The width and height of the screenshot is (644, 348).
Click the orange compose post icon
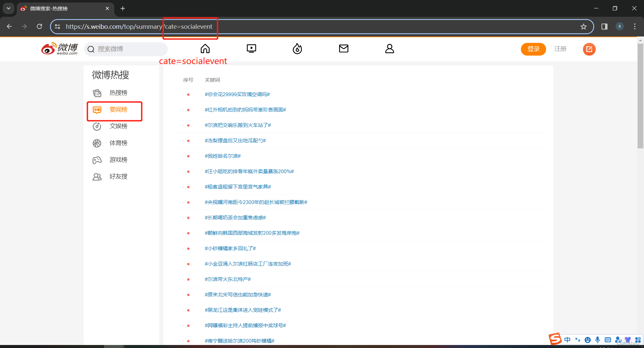pos(589,49)
